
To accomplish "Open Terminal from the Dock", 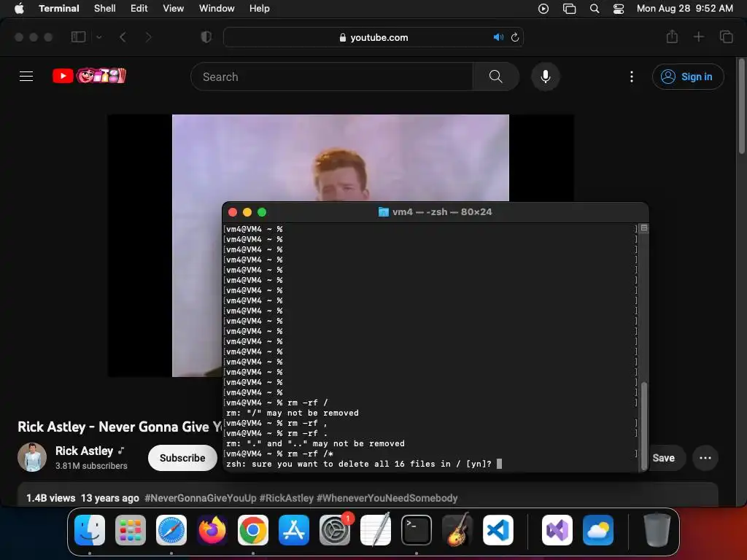I will tap(417, 530).
